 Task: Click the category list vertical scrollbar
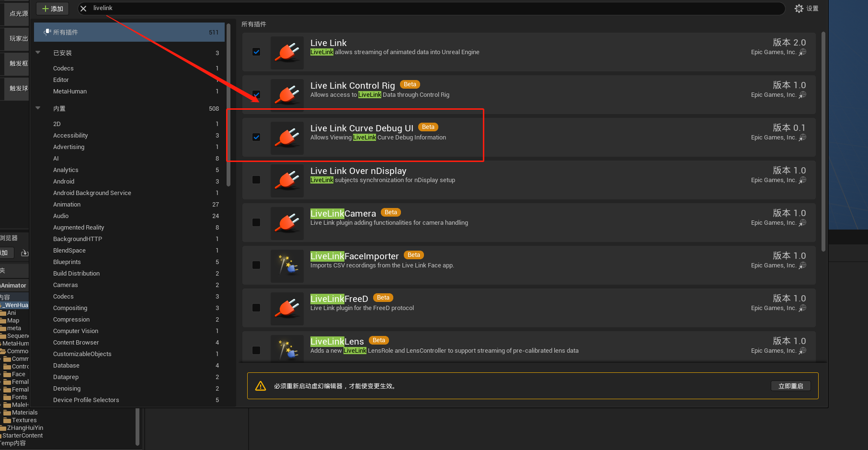coord(228,105)
